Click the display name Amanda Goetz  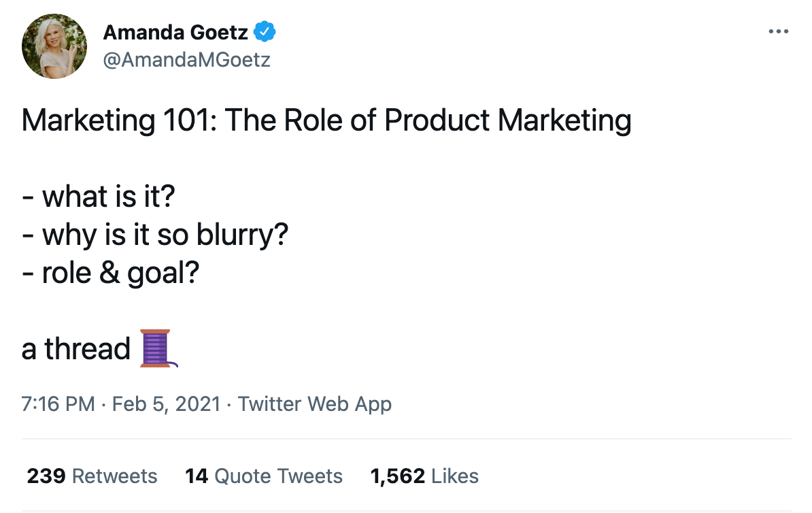pos(175,31)
